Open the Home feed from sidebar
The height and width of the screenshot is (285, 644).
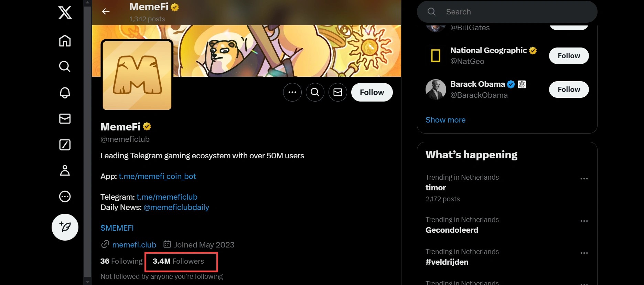[65, 41]
